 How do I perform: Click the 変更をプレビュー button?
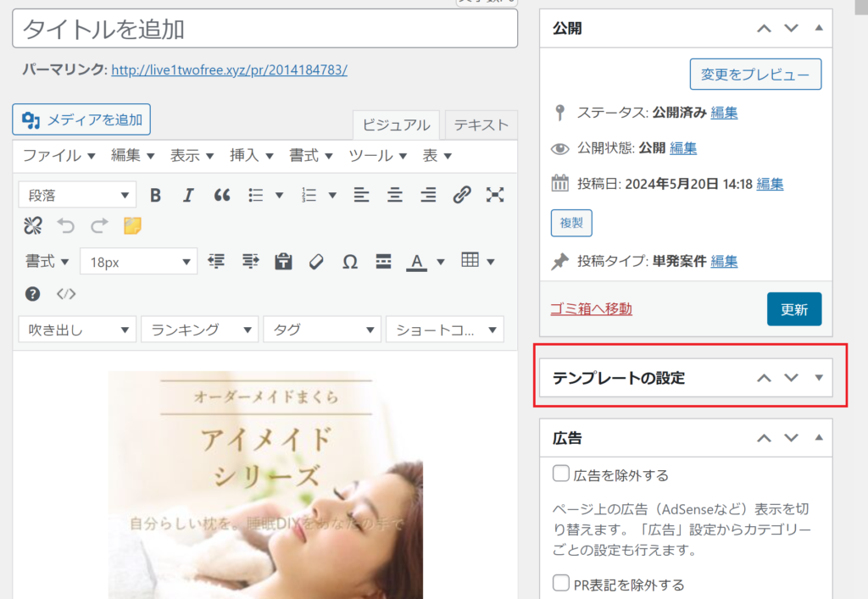pos(755,74)
